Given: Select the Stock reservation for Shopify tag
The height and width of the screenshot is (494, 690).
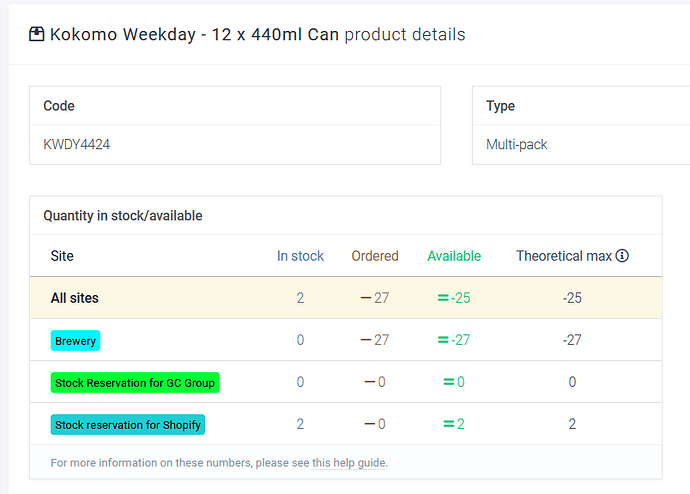Looking at the screenshot, I should [128, 424].
